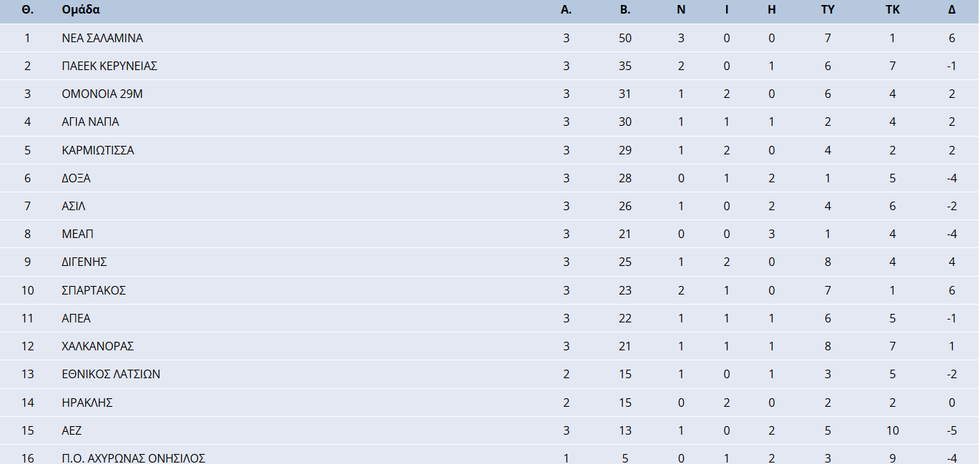Click the ΑΣΙΛ team name
980x464 pixels.
click(74, 206)
